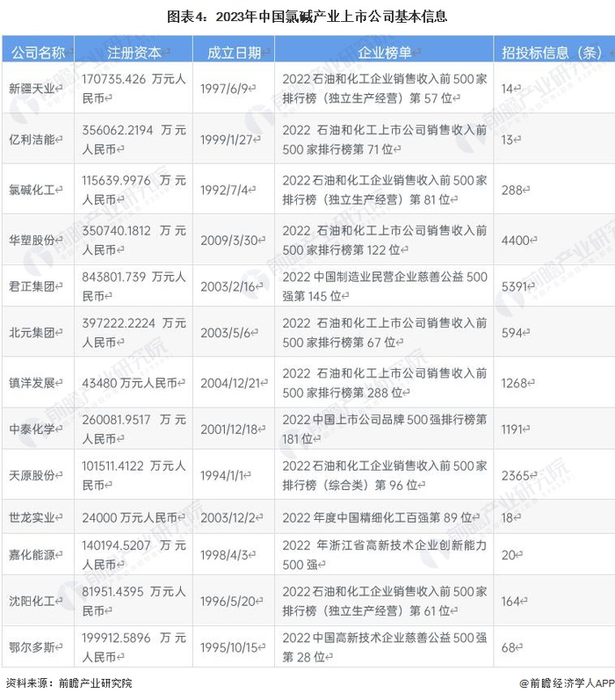
Task: Select registered capital 356062.2194 万元人民币
Action: tap(134, 140)
